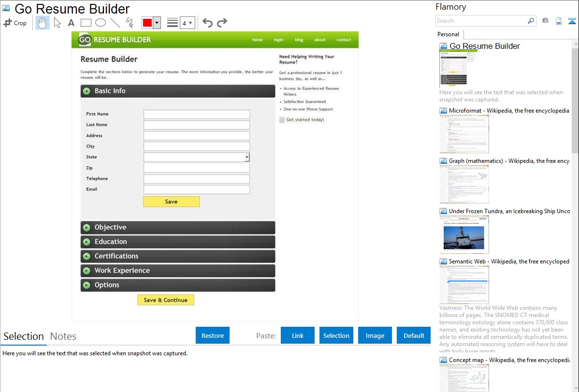
Task: Click the line thickness icon
Action: [172, 23]
